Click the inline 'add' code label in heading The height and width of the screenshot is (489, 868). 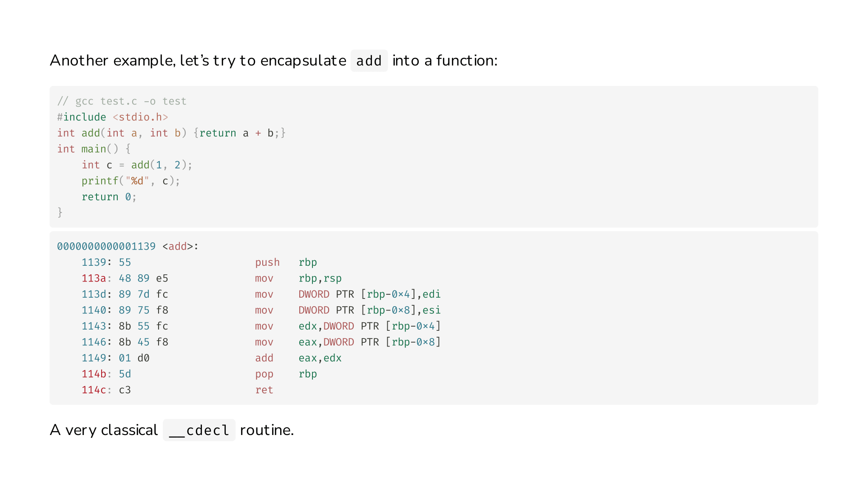[369, 61]
